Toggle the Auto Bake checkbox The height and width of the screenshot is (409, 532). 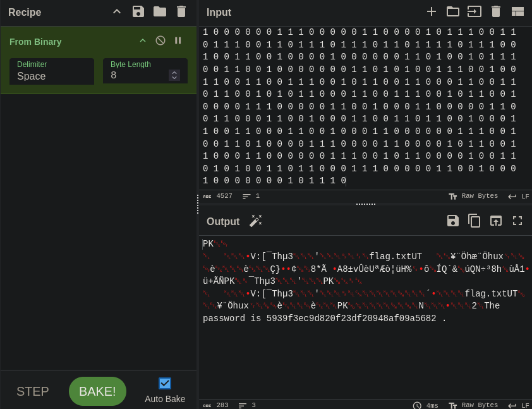(165, 383)
